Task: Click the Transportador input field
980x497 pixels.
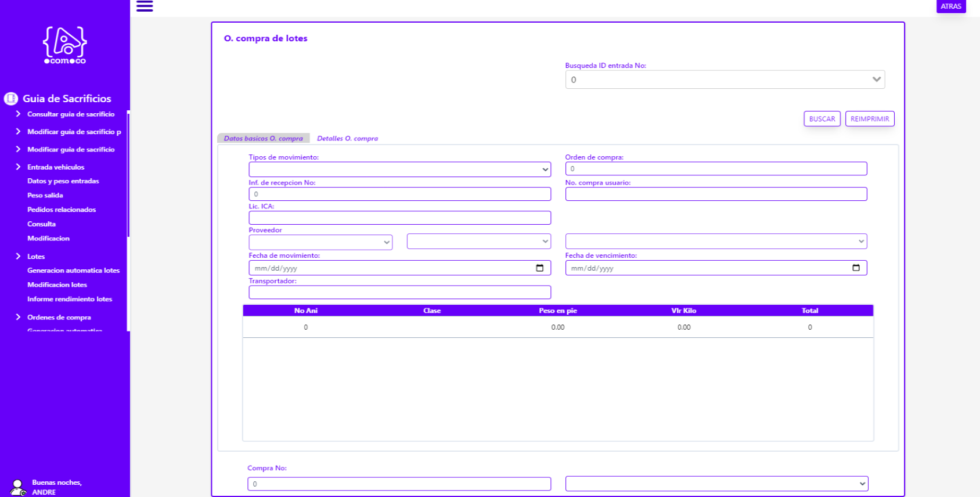Action: 399,292
